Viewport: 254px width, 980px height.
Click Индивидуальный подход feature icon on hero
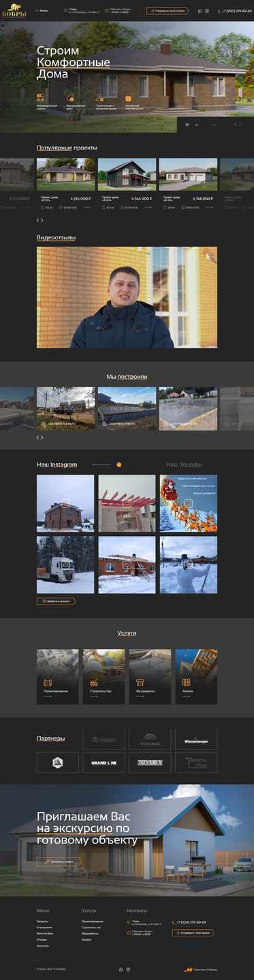click(40, 98)
